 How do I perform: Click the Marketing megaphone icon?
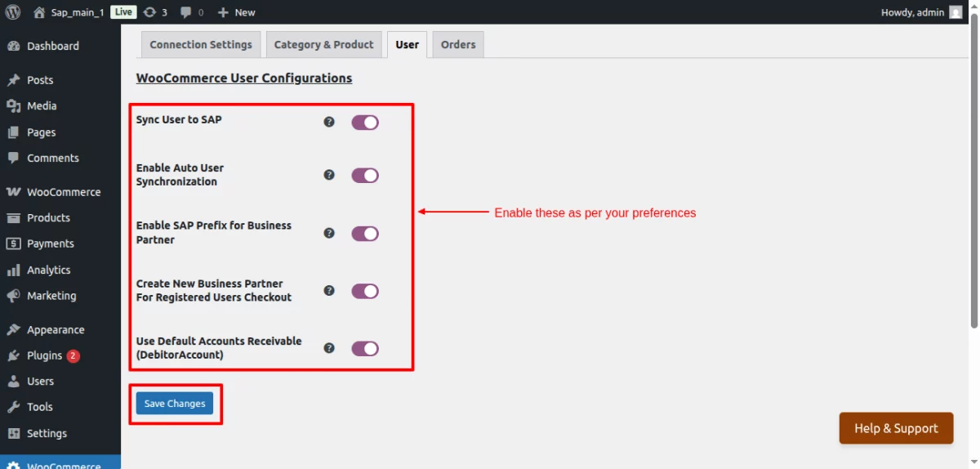tap(13, 296)
